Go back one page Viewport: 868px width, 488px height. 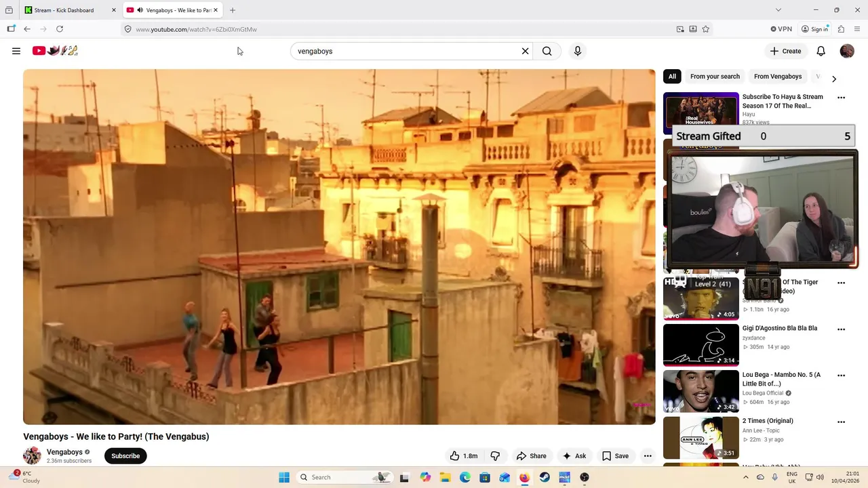click(x=27, y=29)
